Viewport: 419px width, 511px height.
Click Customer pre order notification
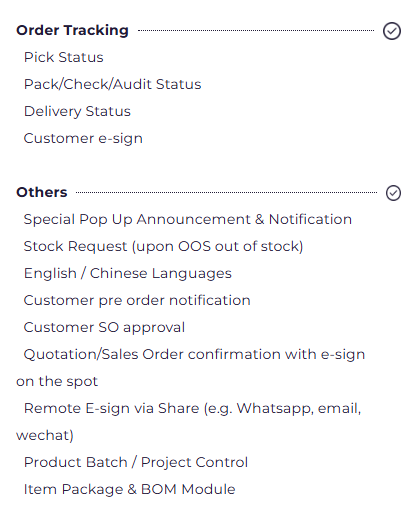click(x=137, y=301)
